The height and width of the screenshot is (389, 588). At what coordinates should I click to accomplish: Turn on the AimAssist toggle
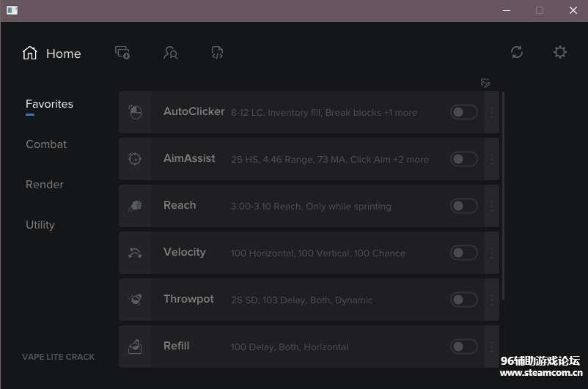click(x=463, y=159)
